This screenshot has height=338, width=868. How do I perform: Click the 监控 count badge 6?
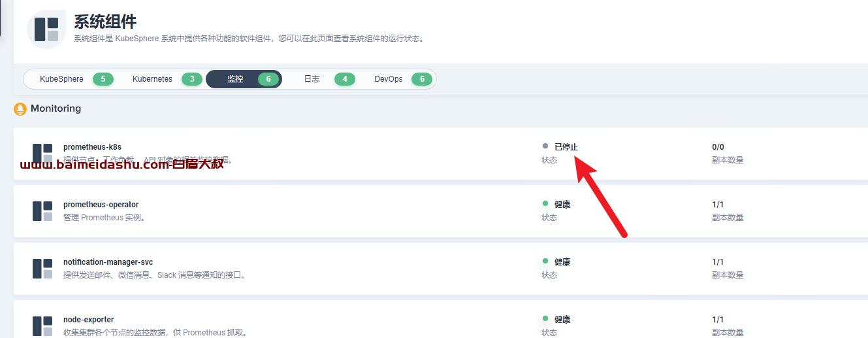268,79
